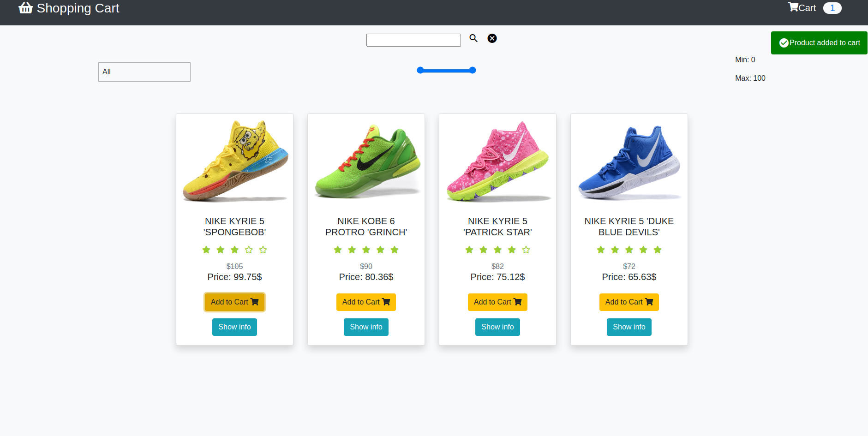Viewport: 868px width, 436px height.
Task: Click the checkmark icon on the added-to-cart notification
Action: pos(784,42)
